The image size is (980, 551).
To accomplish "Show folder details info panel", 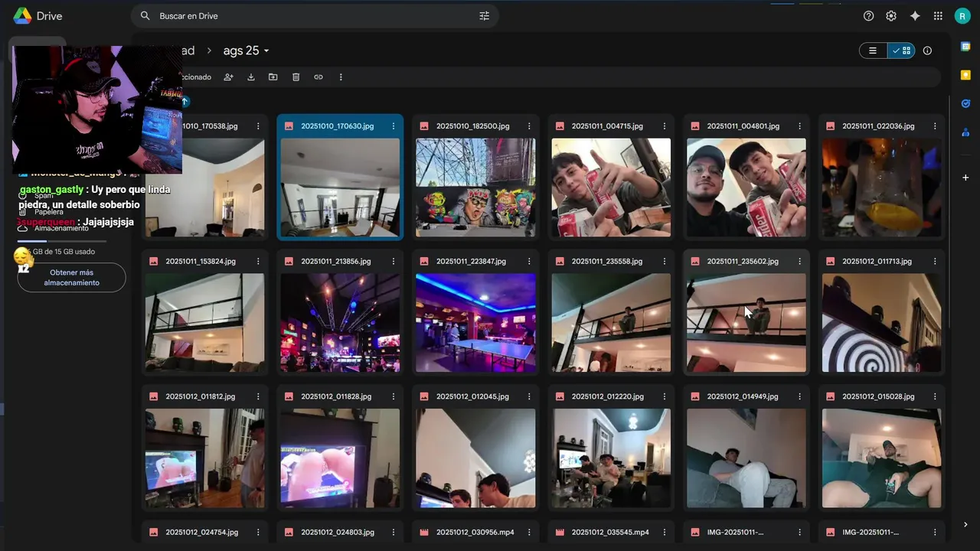I will pos(927,51).
